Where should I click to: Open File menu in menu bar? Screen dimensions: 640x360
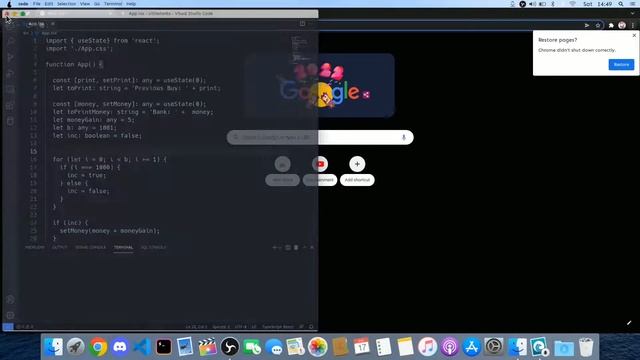click(37, 4)
